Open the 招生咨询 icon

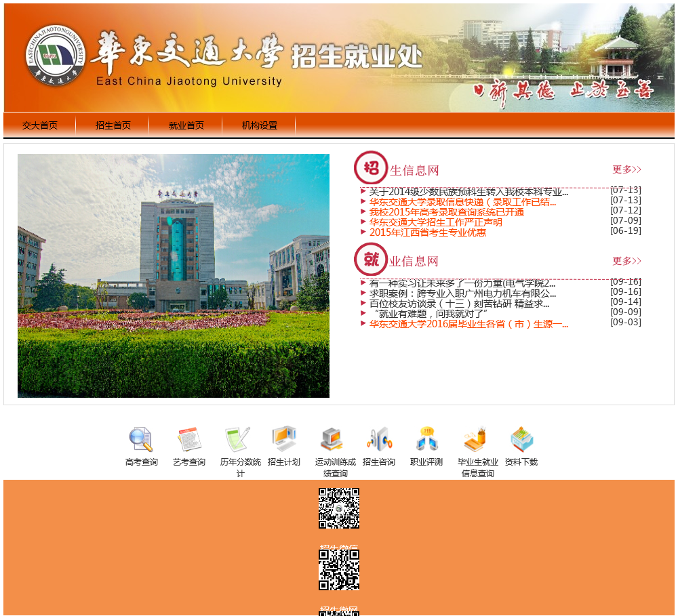[379, 438]
